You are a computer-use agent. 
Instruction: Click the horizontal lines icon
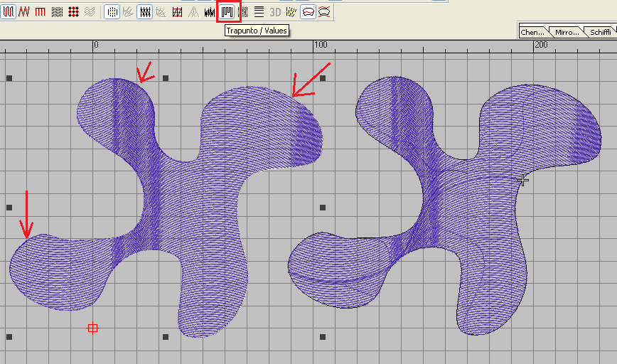(259, 11)
